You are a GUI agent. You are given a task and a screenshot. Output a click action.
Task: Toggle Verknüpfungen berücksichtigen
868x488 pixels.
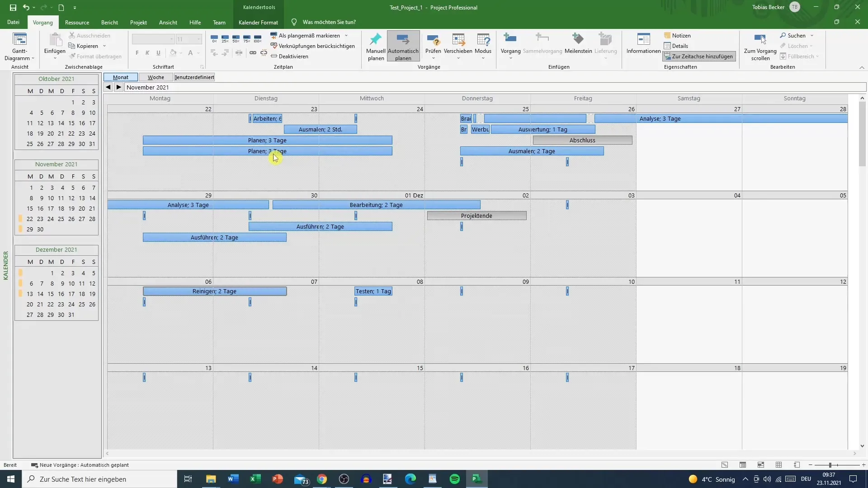click(x=312, y=46)
